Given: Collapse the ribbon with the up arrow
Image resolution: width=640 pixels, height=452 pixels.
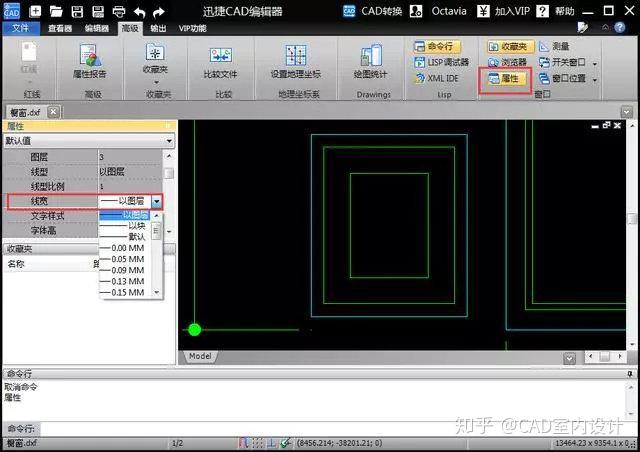Looking at the screenshot, I should [605, 27].
